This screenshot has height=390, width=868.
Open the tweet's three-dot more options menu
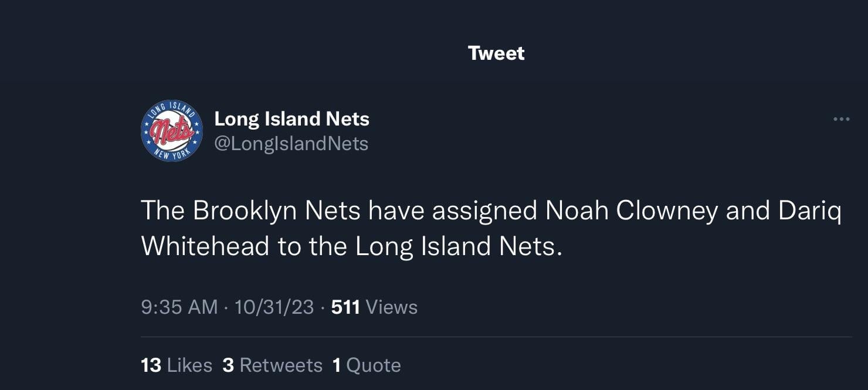click(x=841, y=120)
